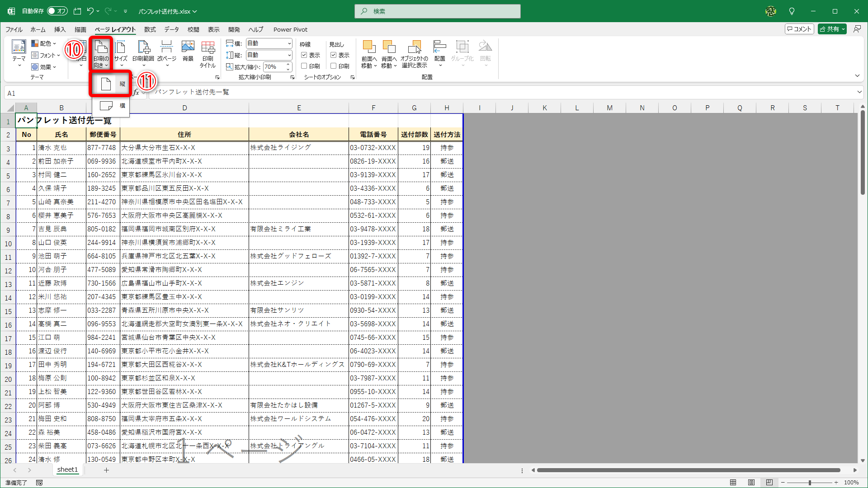Expand the 横 width dropdown
This screenshot has height=488, width=868.
pos(289,43)
